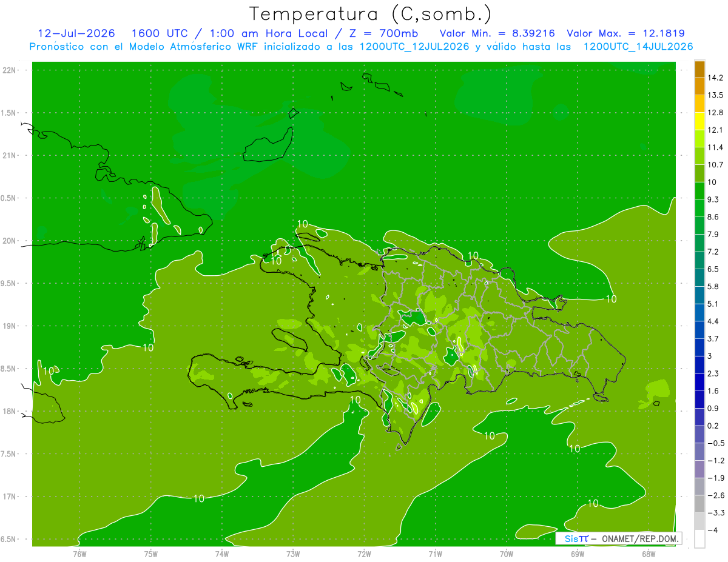The image size is (728, 562).
Task: Click the "7.2" colorbar label
Action: click(713, 252)
